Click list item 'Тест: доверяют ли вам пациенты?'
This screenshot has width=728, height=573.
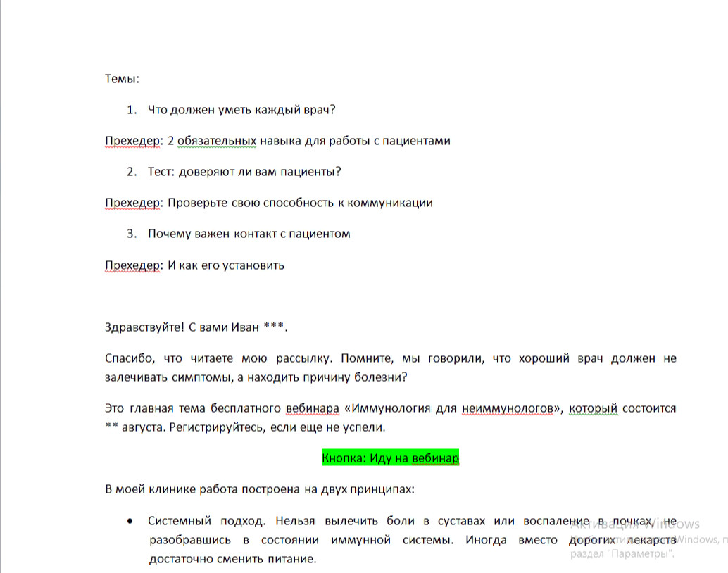[x=244, y=172]
